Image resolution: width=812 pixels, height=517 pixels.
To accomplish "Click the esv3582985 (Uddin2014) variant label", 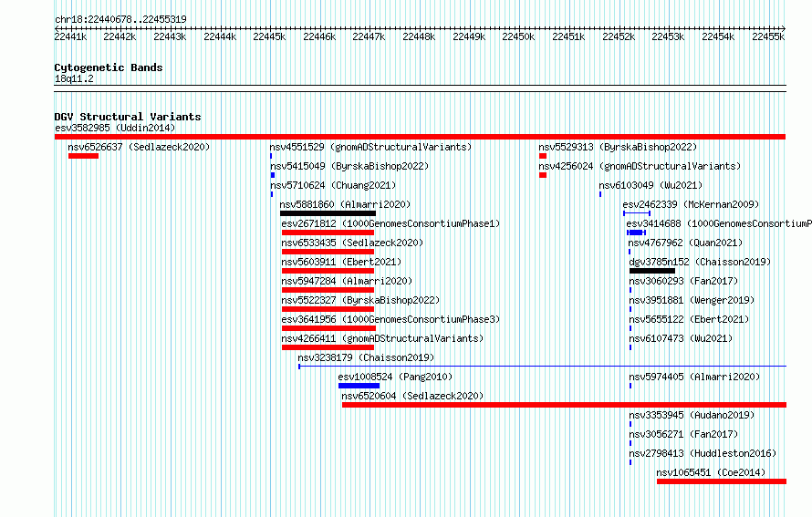I will (x=115, y=128).
